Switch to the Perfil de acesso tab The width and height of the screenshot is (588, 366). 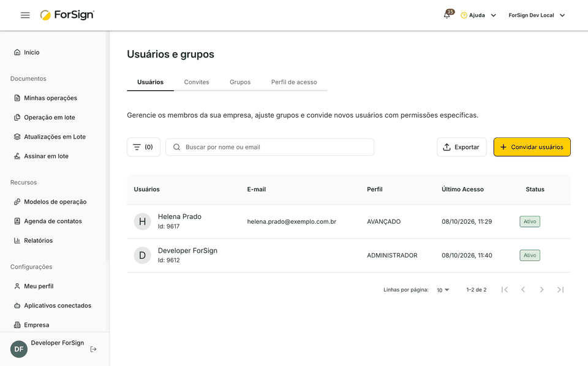[x=294, y=82]
